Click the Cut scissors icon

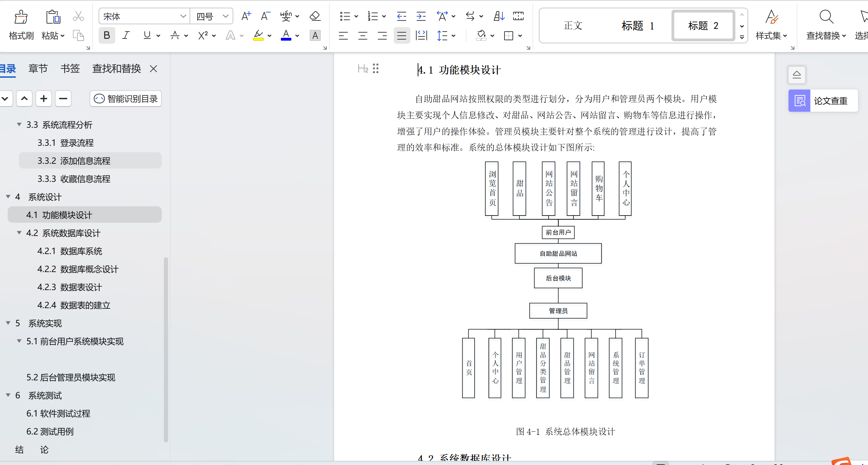78,16
